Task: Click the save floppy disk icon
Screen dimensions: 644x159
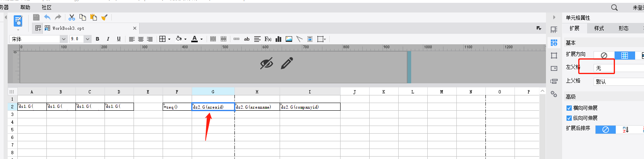Action: [x=36, y=17]
